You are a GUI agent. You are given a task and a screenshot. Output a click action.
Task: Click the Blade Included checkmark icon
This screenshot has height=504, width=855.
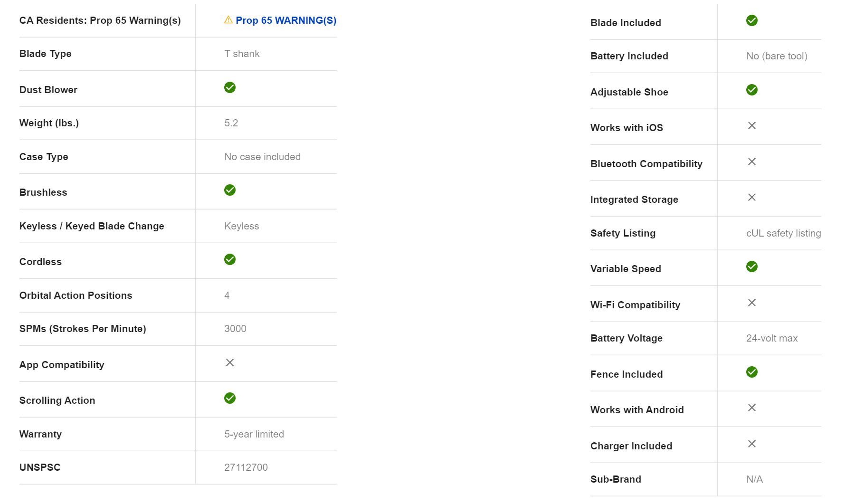pyautogui.click(x=752, y=20)
